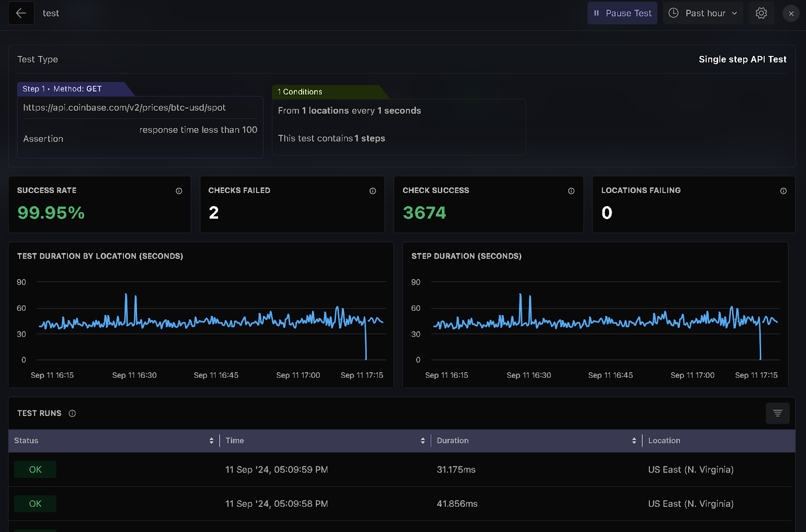The width and height of the screenshot is (806, 532).
Task: Click the info icon on Locations Failing card
Action: pyautogui.click(x=783, y=191)
